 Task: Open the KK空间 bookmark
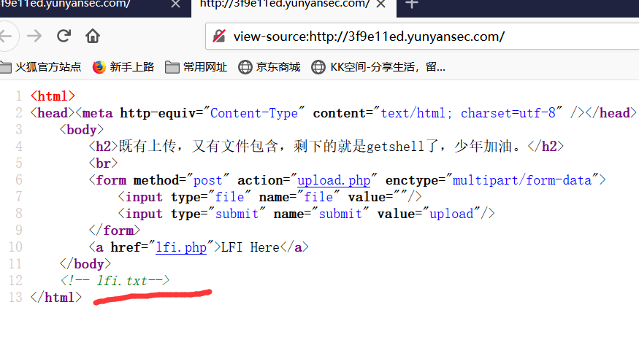tap(378, 67)
